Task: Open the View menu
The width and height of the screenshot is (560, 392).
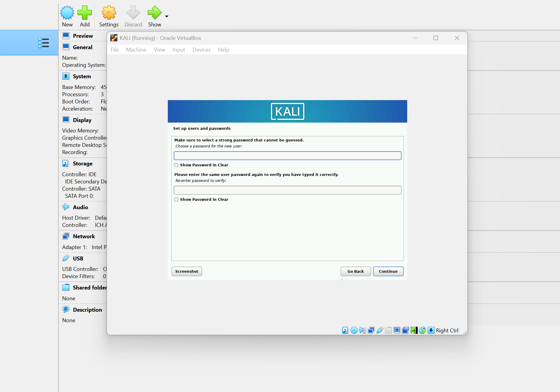Action: coord(159,50)
